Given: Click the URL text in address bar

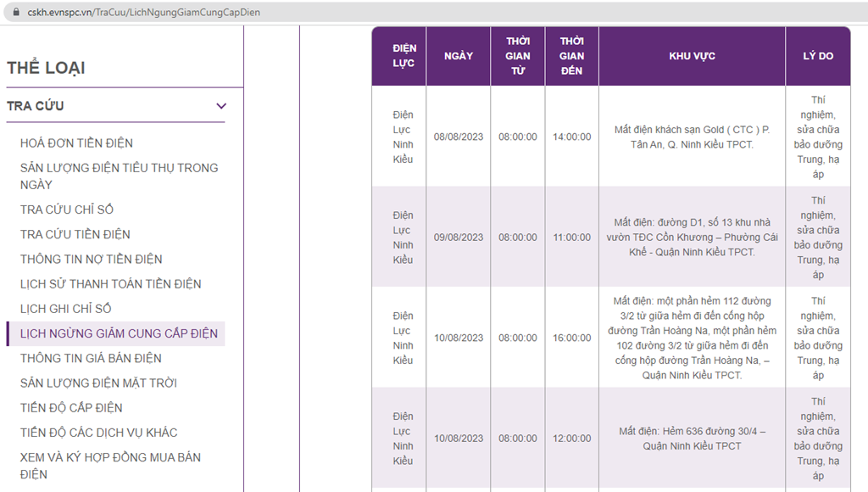Looking at the screenshot, I should [x=144, y=12].
